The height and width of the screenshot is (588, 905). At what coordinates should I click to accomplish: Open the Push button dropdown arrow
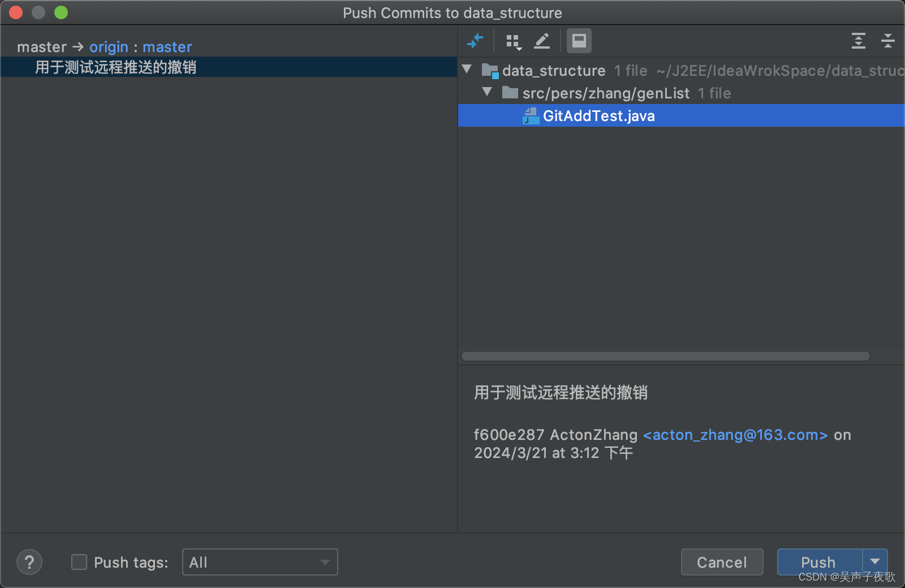(x=875, y=562)
